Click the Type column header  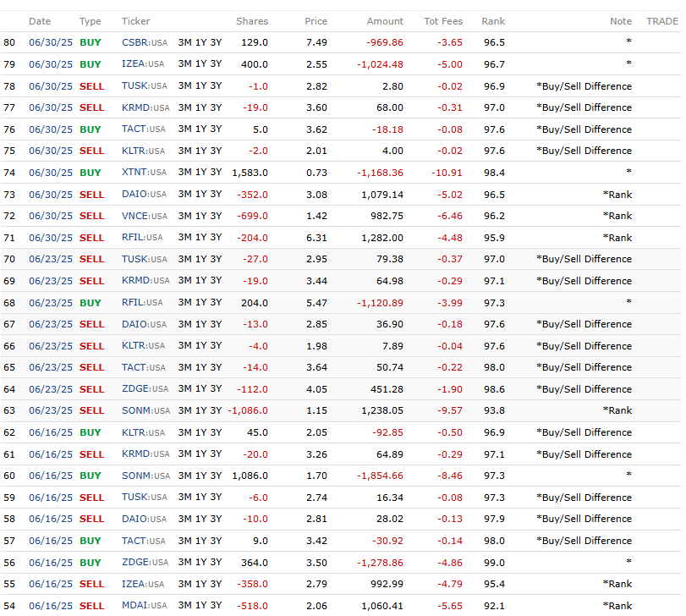90,21
